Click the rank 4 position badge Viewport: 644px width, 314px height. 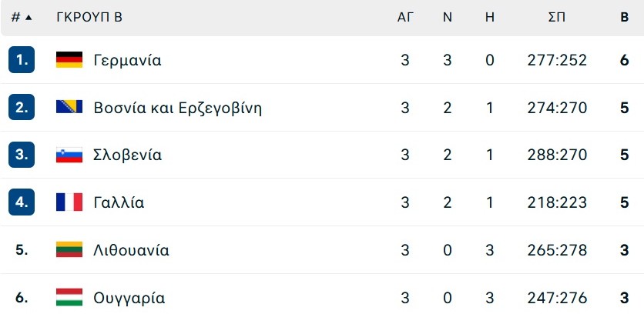(22, 202)
